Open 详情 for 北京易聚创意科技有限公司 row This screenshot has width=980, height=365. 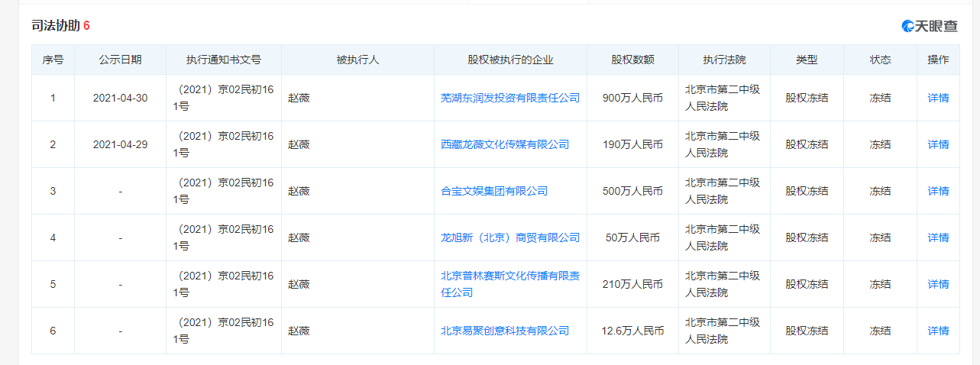[x=938, y=331]
